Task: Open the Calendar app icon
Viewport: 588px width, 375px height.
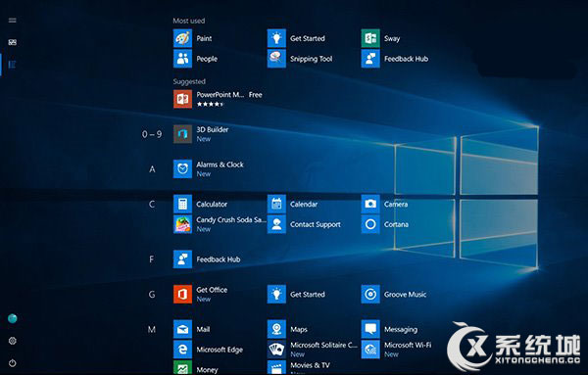Action: click(x=276, y=205)
